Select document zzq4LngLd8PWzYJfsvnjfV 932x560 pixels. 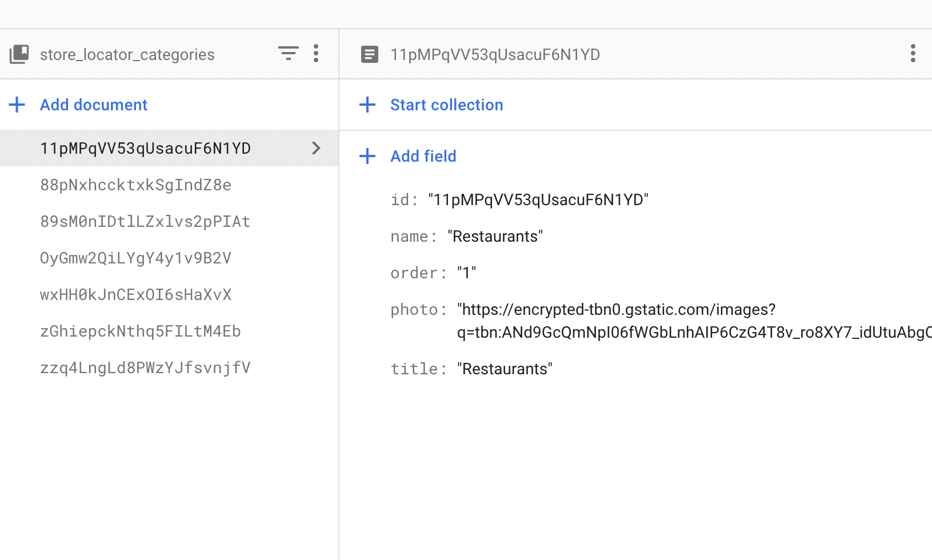145,367
